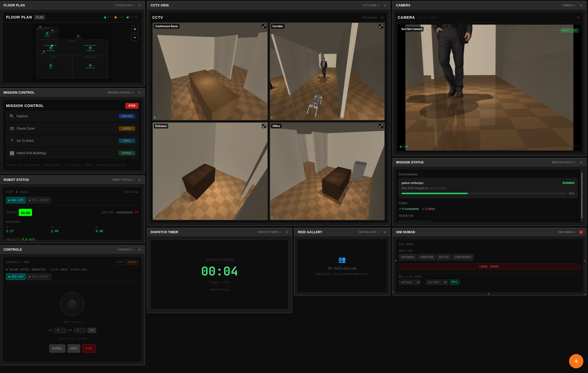Click the ANG speed input field
This screenshot has width=588, height=373.
(x=80, y=330)
